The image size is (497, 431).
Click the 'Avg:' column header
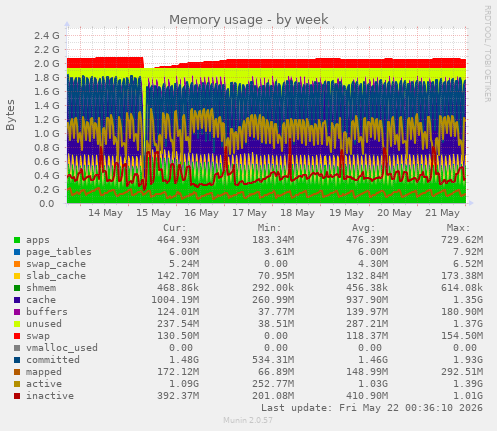(x=364, y=228)
